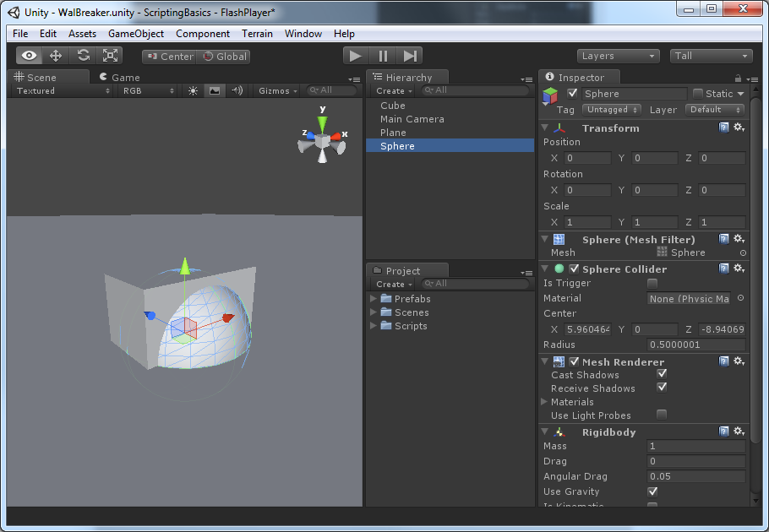Image resolution: width=769 pixels, height=532 pixels.
Task: Open Rigidbody help icon
Action: (x=723, y=431)
